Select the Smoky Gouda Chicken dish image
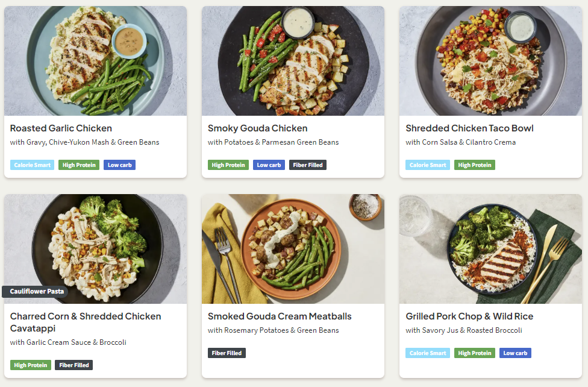This screenshot has height=387, width=588. coord(293,60)
